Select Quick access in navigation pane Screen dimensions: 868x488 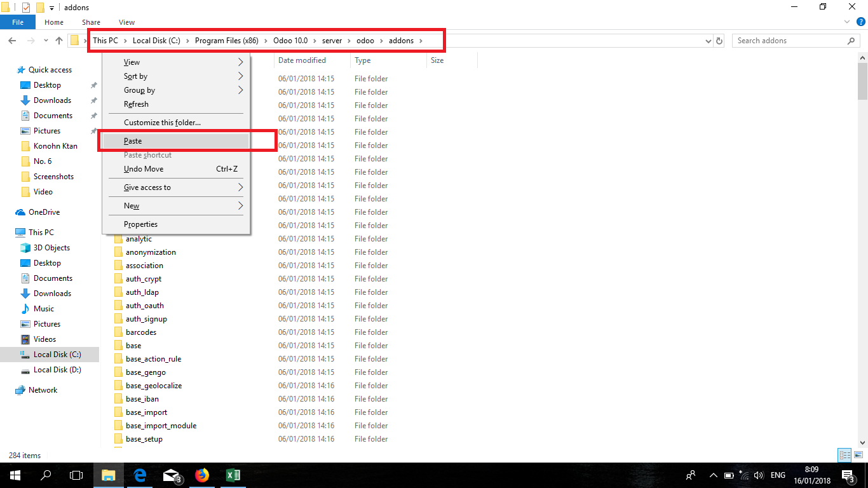pos(50,70)
